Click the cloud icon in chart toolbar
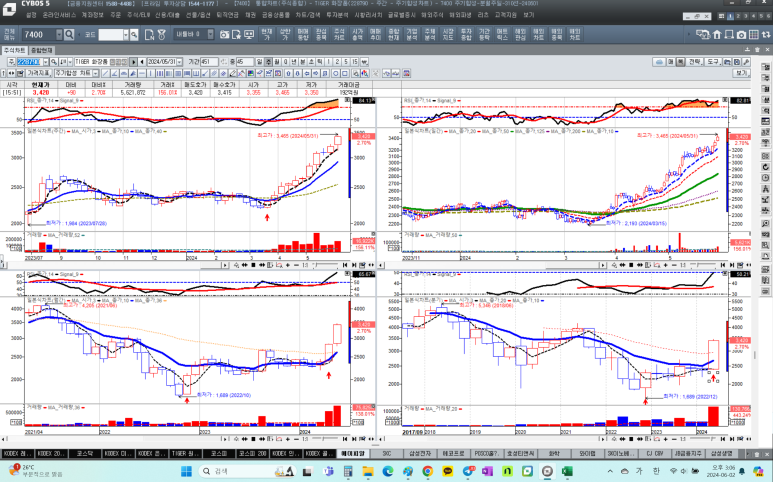The width and height of the screenshot is (773, 482). (x=659, y=62)
